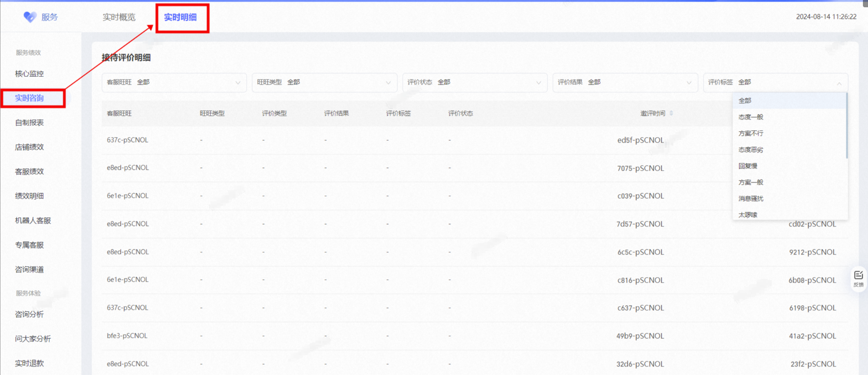Switch to 实时概览 tab
The image size is (868, 375).
click(119, 17)
